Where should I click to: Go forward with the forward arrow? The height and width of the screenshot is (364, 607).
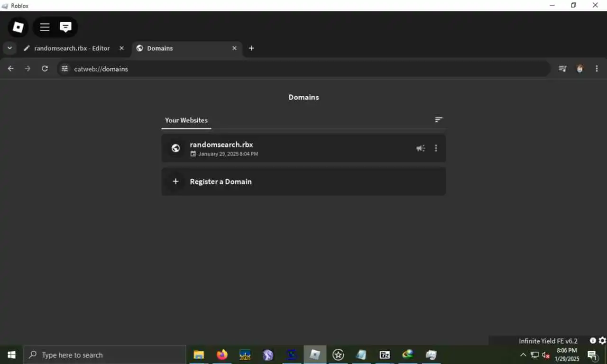coord(28,69)
